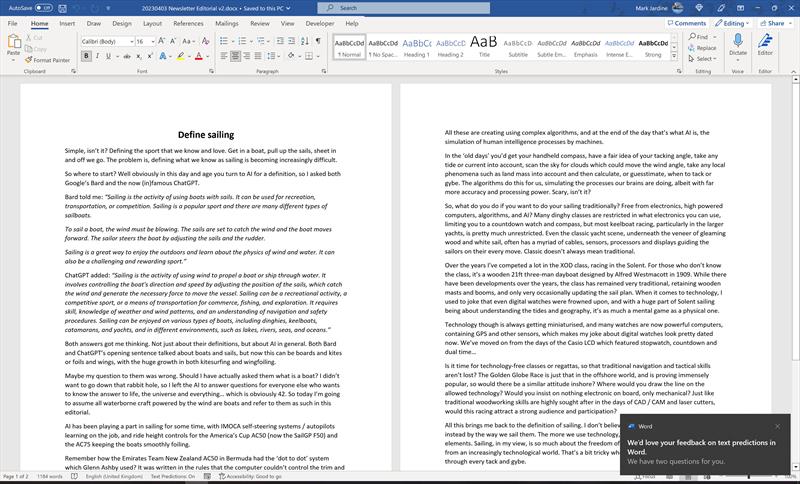This screenshot has height=484, width=800.
Task: Click the Accessibility Good to go status
Action: [251, 476]
